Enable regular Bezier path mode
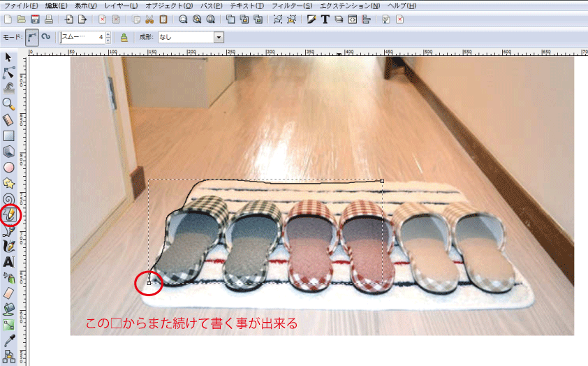 pyautogui.click(x=32, y=37)
